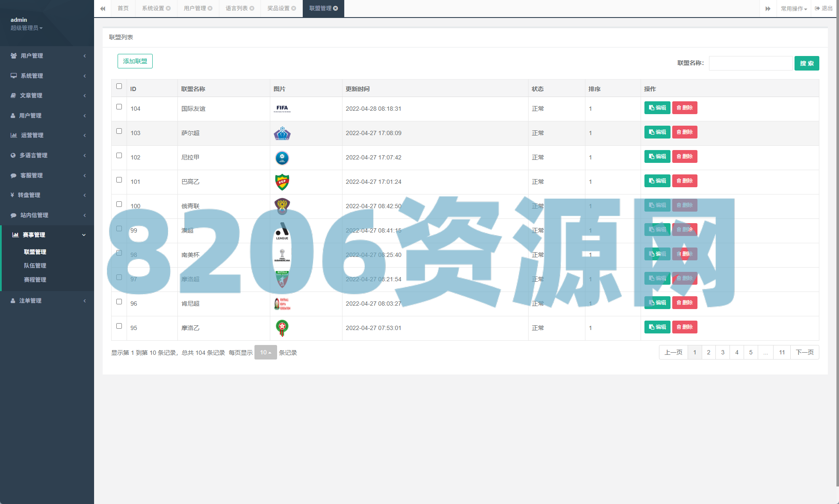Click the yen icon beside 转盘管理

[12, 195]
